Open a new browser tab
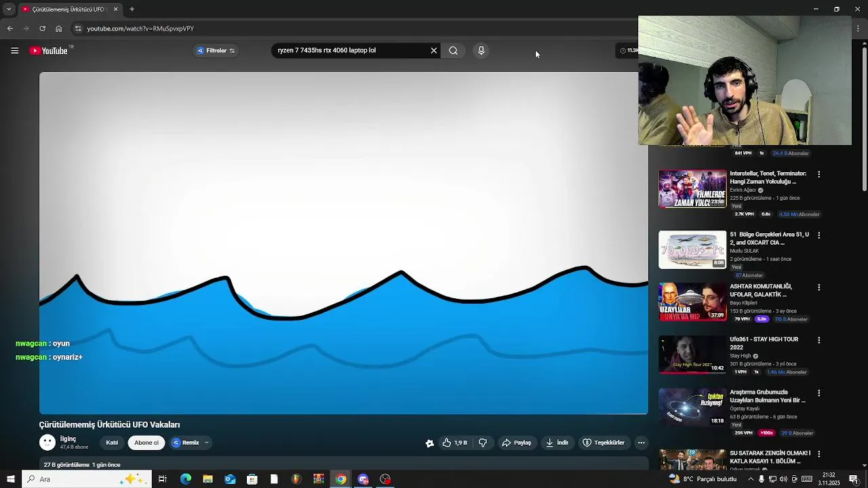868x488 pixels. 132,9
